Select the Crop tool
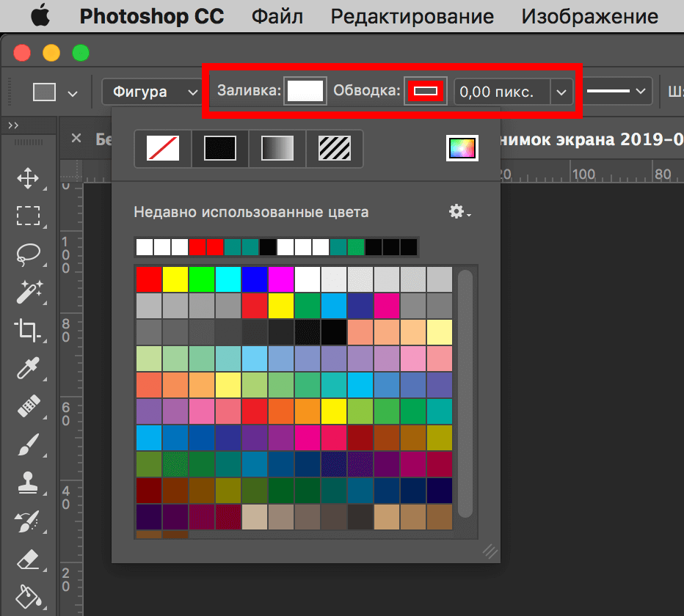This screenshot has height=616, width=684. pyautogui.click(x=28, y=330)
